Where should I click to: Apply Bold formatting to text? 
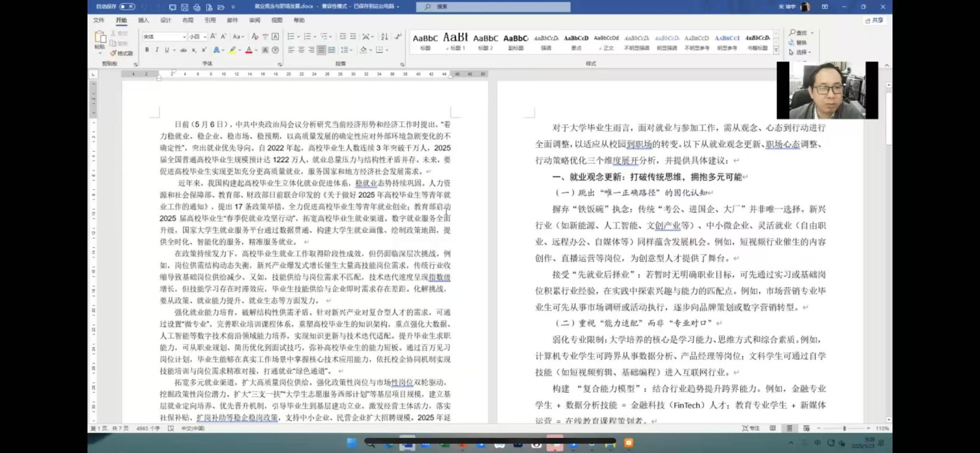147,50
